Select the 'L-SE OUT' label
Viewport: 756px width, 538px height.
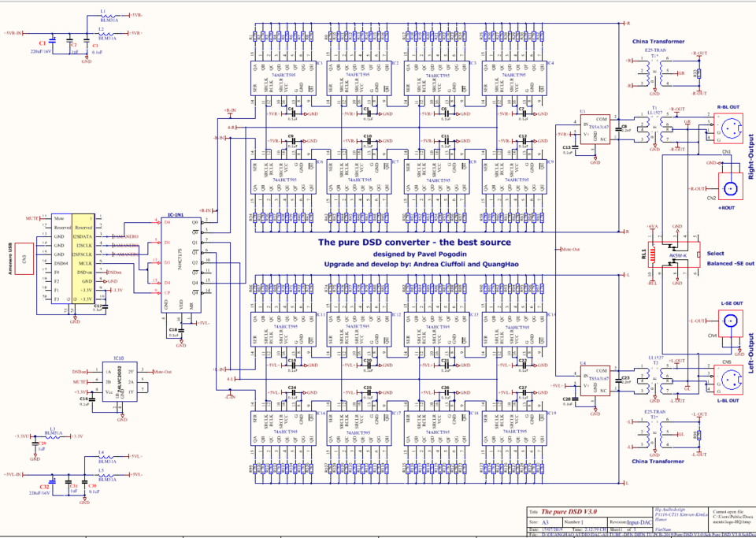(x=732, y=302)
